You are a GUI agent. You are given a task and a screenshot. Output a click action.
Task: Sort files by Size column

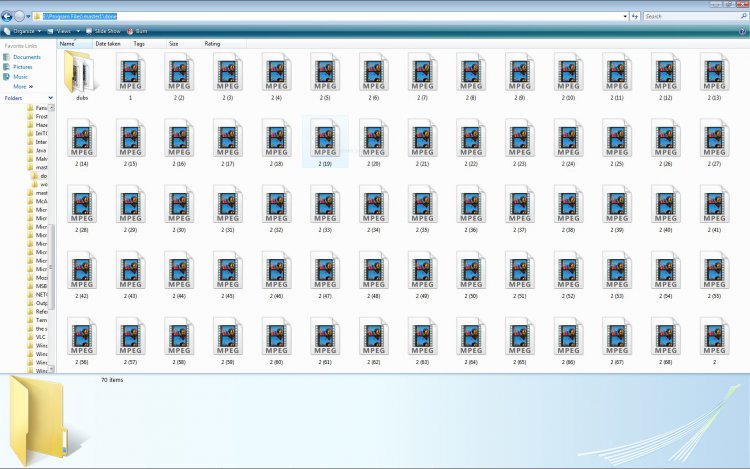(184, 44)
